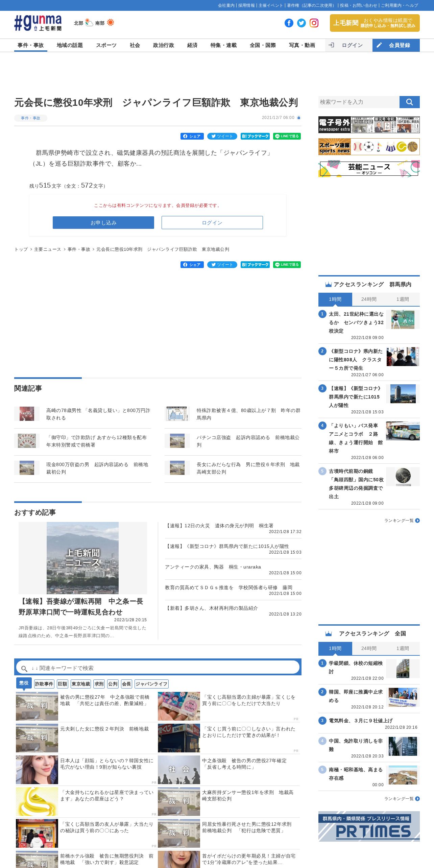Viewport: 434px width, 868px height.
Task: Click the cloudy weather icon for 北部
Action: click(x=89, y=23)
